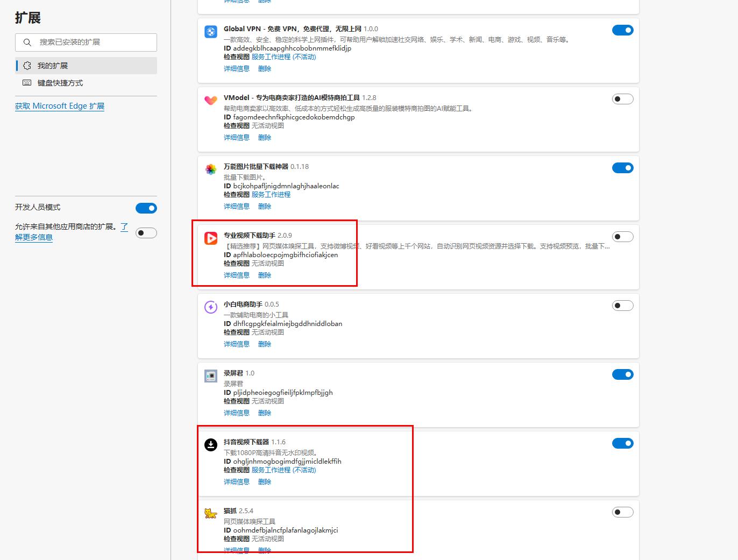738x560 pixels.
Task: Open 详细信息 for 专业视频下载助手
Action: pos(237,275)
